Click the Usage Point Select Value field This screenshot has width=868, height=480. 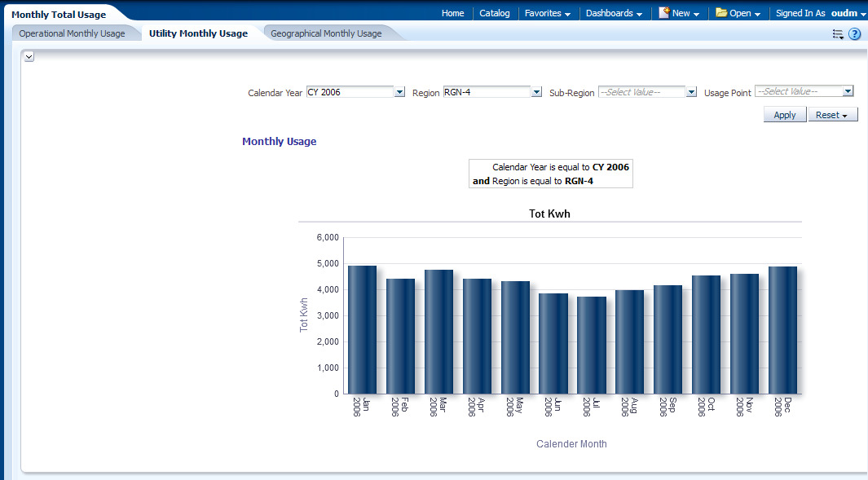tap(799, 91)
